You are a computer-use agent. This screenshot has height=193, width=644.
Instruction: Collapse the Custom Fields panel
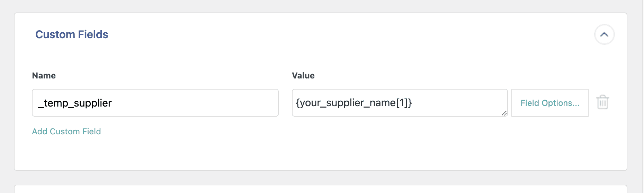[x=604, y=34]
